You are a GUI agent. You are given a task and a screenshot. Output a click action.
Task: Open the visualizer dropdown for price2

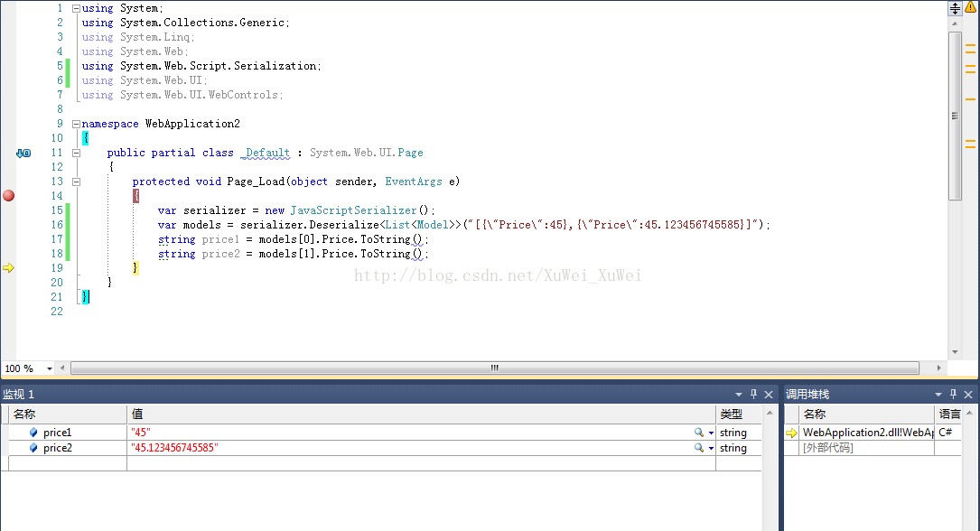click(711, 449)
